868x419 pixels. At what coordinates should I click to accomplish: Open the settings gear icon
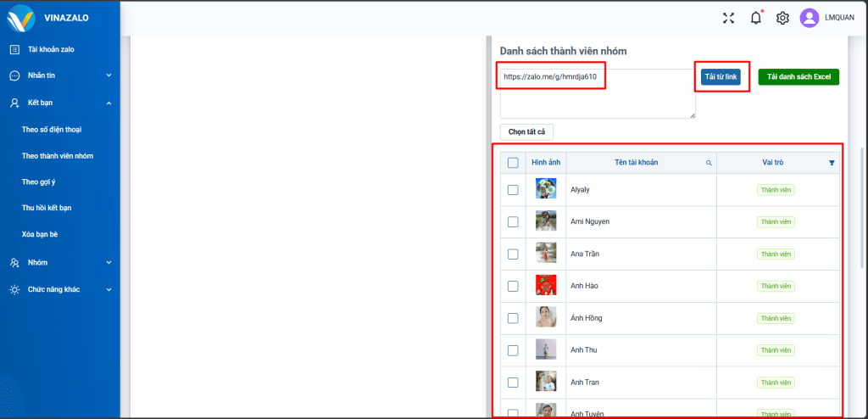click(782, 18)
